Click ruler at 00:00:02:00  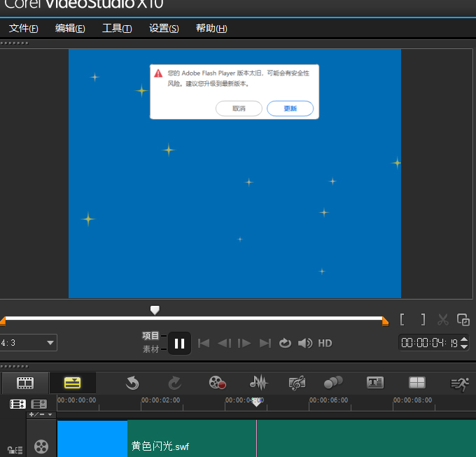(x=160, y=400)
